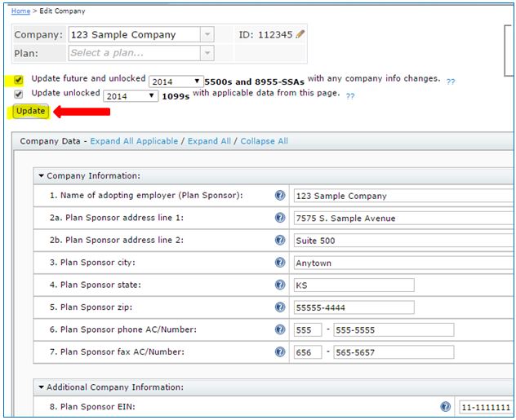The width and height of the screenshot is (516, 420).
Task: Uncheck the update unlocked 1099s checkbox
Action: pyautogui.click(x=19, y=94)
